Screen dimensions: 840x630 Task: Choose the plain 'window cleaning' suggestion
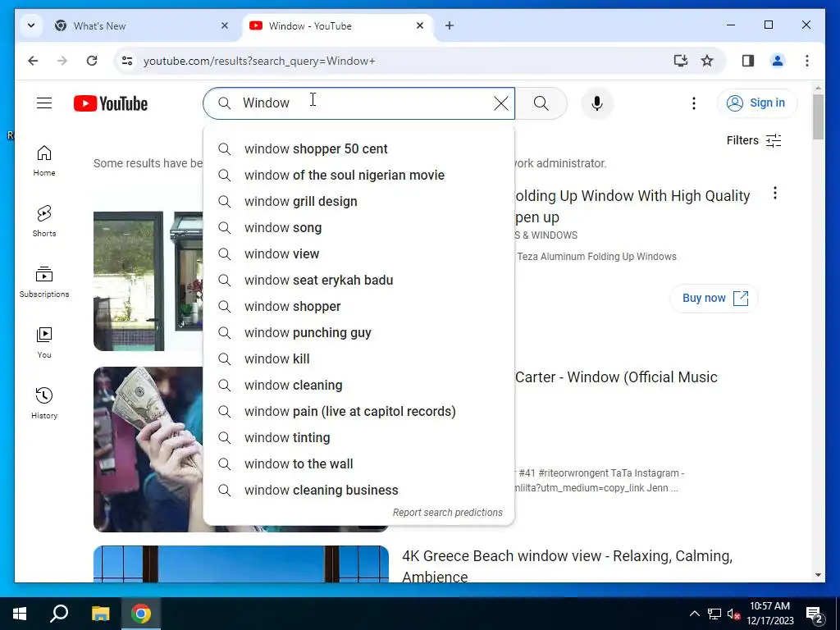coord(359,386)
